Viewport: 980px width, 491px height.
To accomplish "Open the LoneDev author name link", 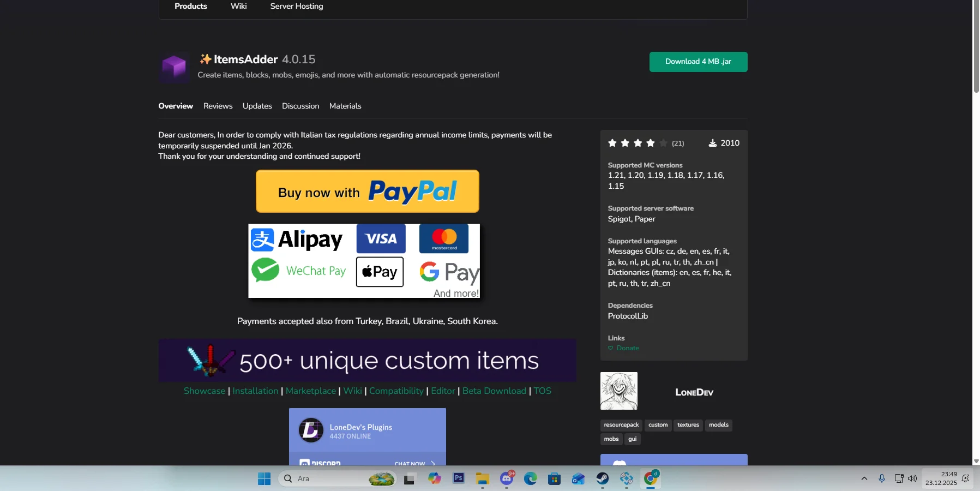I will (x=694, y=392).
